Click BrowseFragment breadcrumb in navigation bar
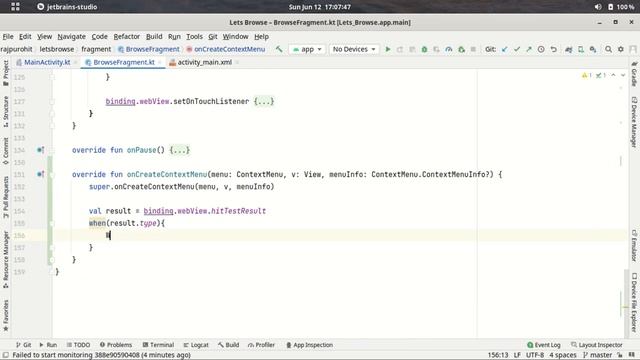Image resolution: width=640 pixels, height=360 pixels. coord(149,49)
